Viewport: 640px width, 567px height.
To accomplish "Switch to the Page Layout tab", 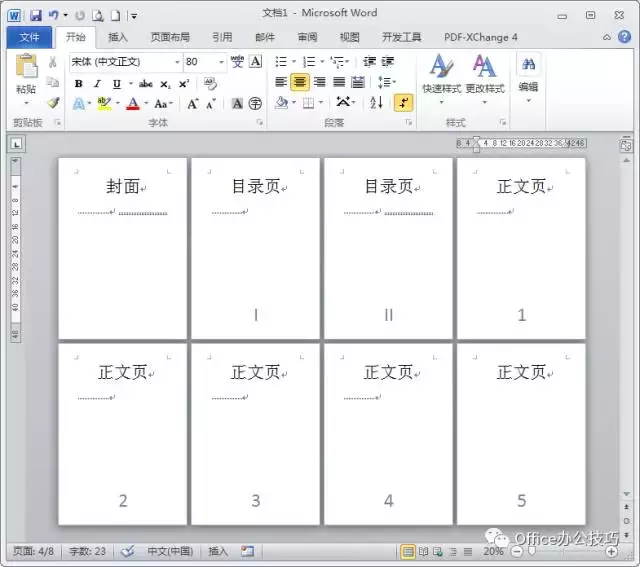I will point(170,37).
